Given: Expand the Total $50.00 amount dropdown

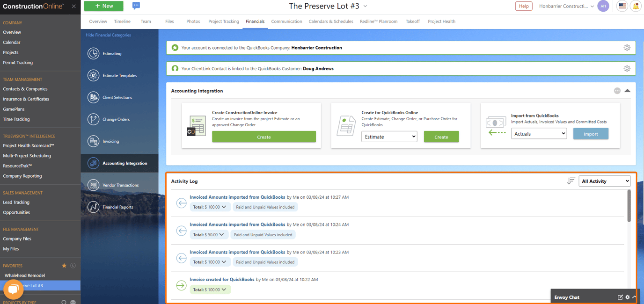Looking at the screenshot, I should coord(209,234).
